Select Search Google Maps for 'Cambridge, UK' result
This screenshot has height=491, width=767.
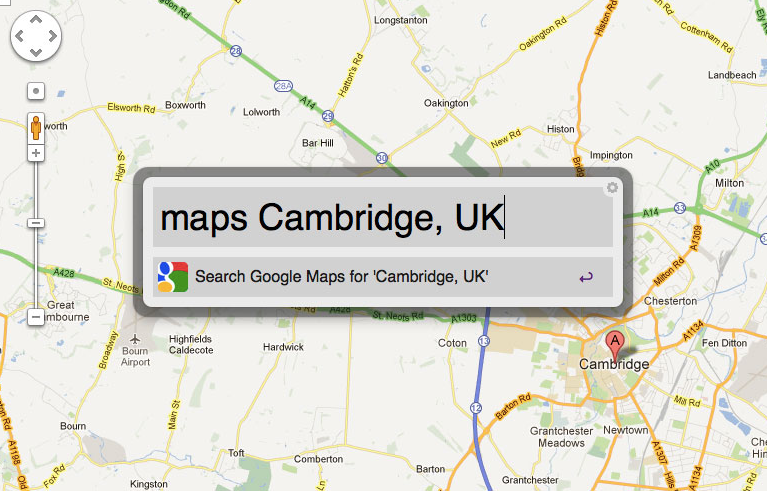point(383,277)
